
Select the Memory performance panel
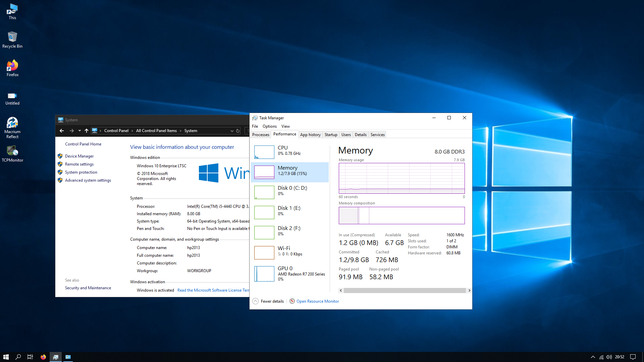[x=290, y=170]
